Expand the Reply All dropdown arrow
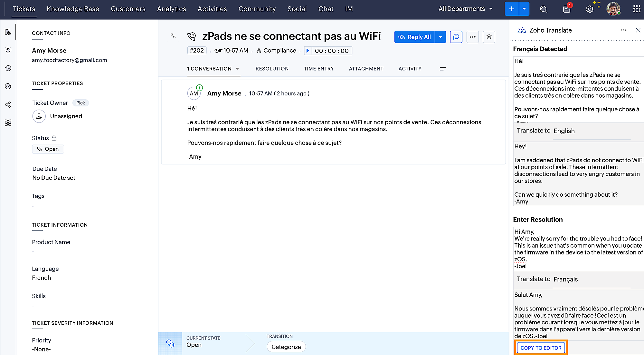 pyautogui.click(x=440, y=37)
